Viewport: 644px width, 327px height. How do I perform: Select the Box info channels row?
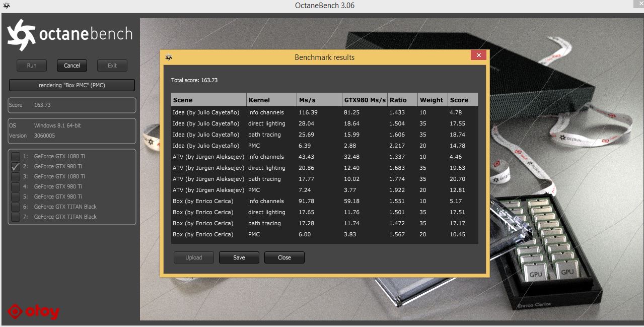click(325, 201)
